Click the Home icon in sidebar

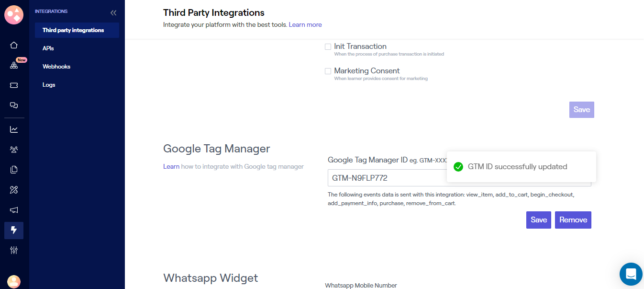(14, 45)
